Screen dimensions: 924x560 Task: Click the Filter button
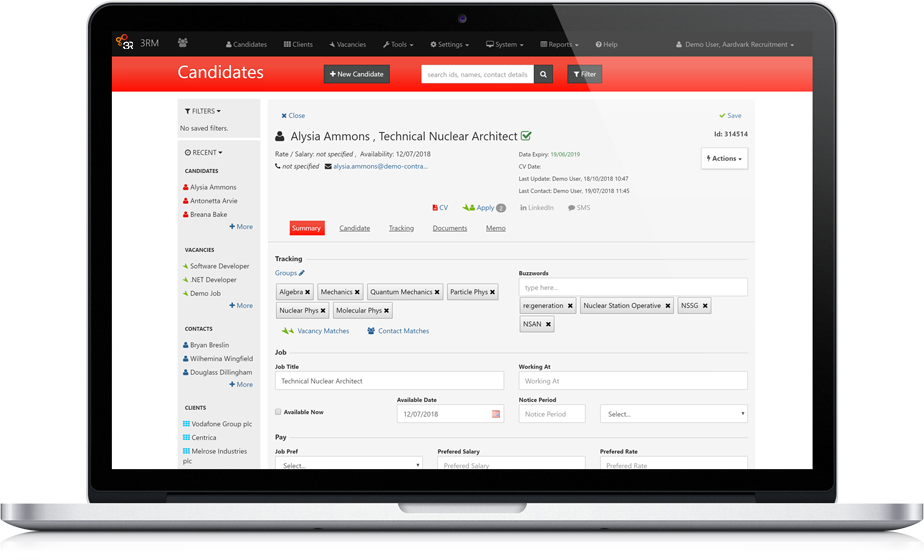585,74
